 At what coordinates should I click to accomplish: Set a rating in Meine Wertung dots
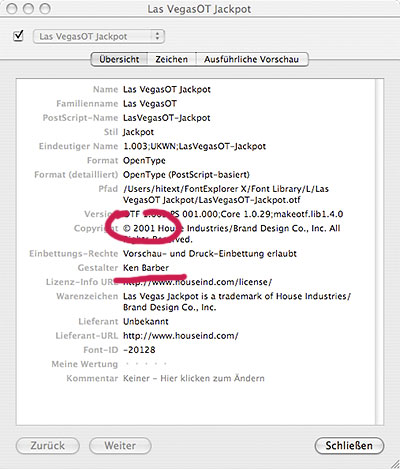point(146,364)
